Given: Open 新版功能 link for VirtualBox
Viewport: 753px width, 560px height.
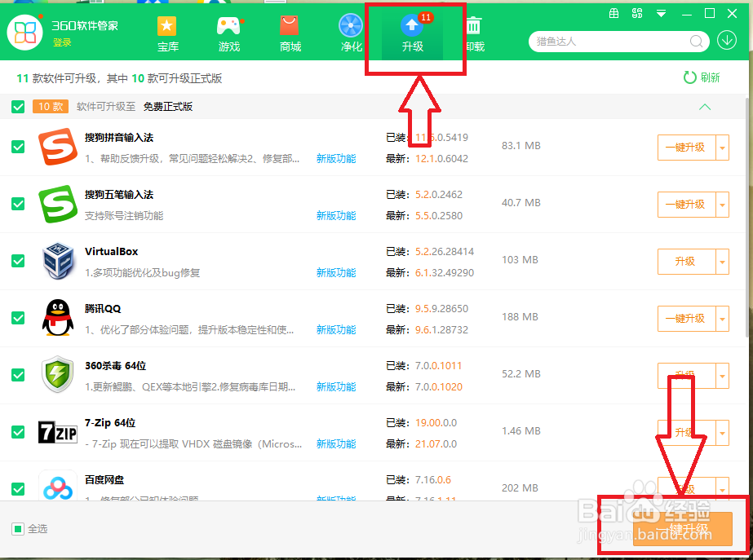Looking at the screenshot, I should (x=336, y=272).
